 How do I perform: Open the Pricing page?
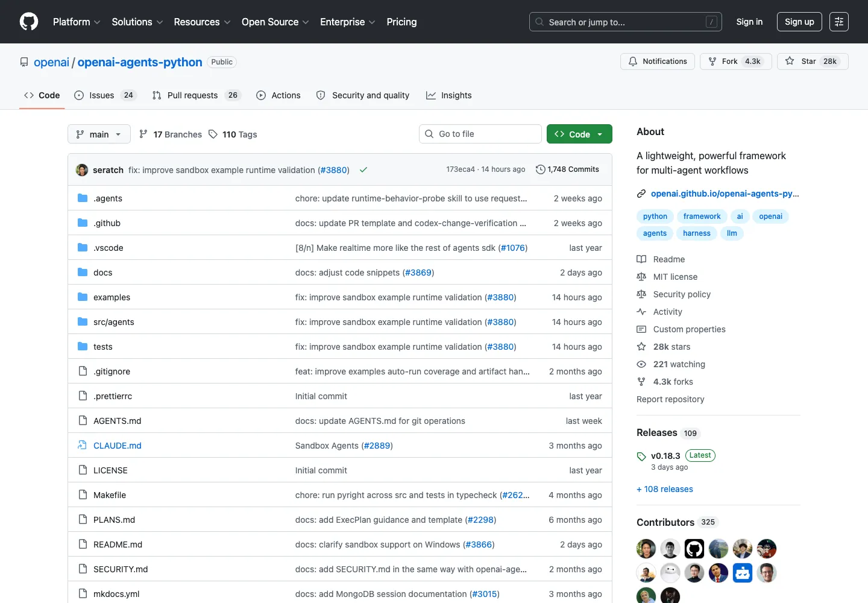coord(401,22)
